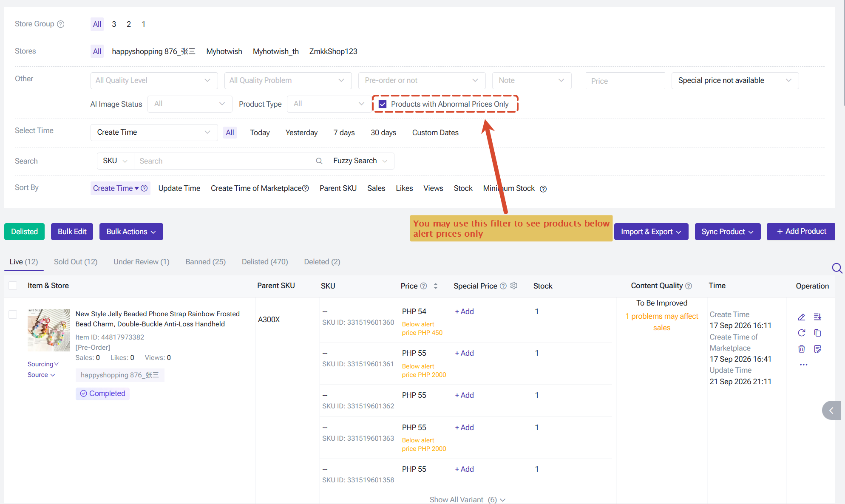Click + Add special price for PHP 54 SKU
The image size is (845, 504).
(464, 311)
